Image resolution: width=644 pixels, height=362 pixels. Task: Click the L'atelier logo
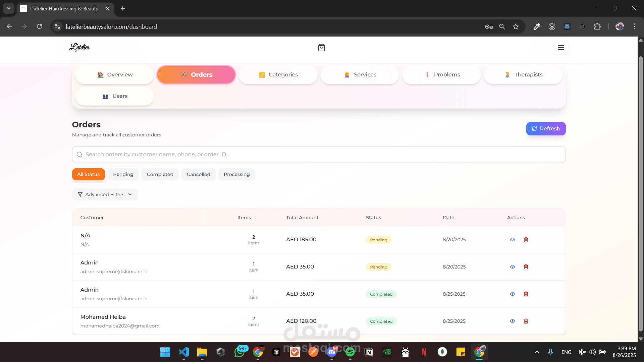pos(79,47)
